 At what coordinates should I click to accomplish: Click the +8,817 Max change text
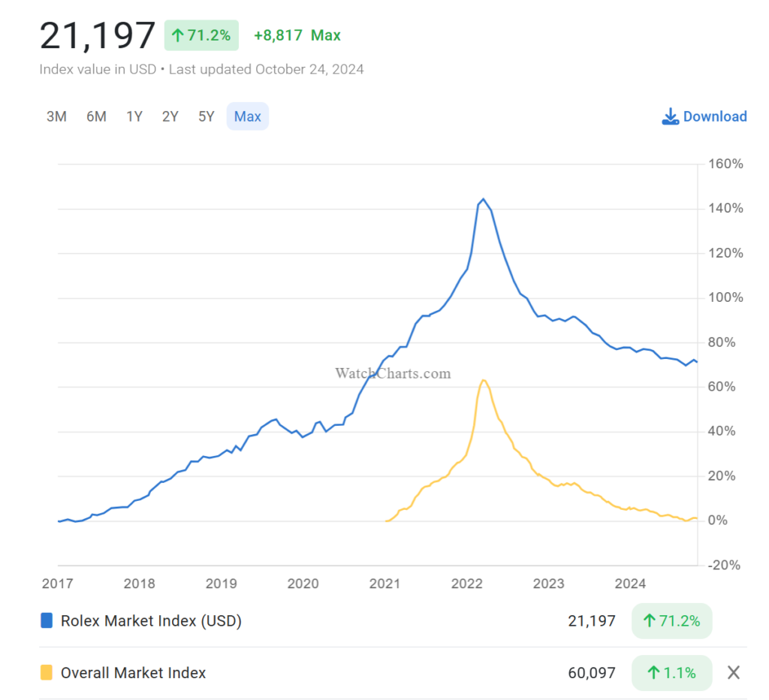(x=297, y=35)
